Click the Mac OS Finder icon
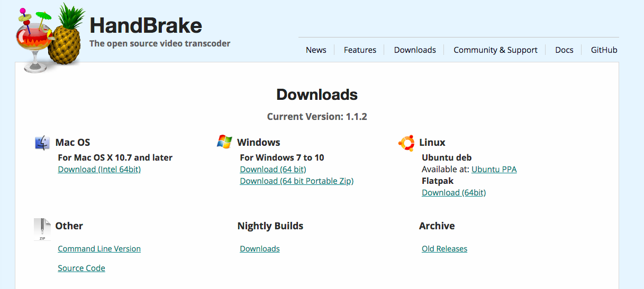Screen dimensions: 644x289 click(x=42, y=143)
